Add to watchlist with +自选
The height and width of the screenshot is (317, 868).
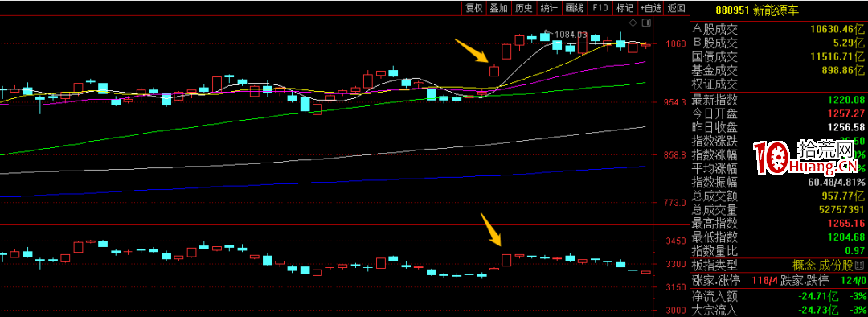pos(650,8)
